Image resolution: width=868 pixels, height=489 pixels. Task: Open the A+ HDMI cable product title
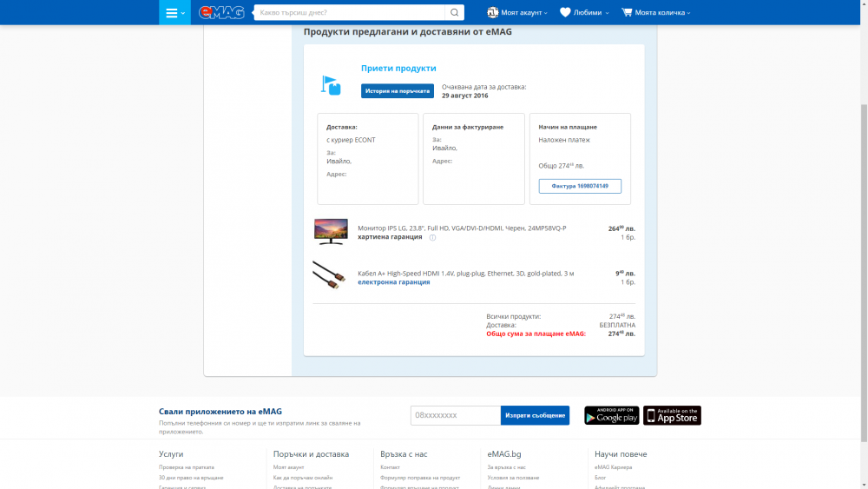click(465, 273)
